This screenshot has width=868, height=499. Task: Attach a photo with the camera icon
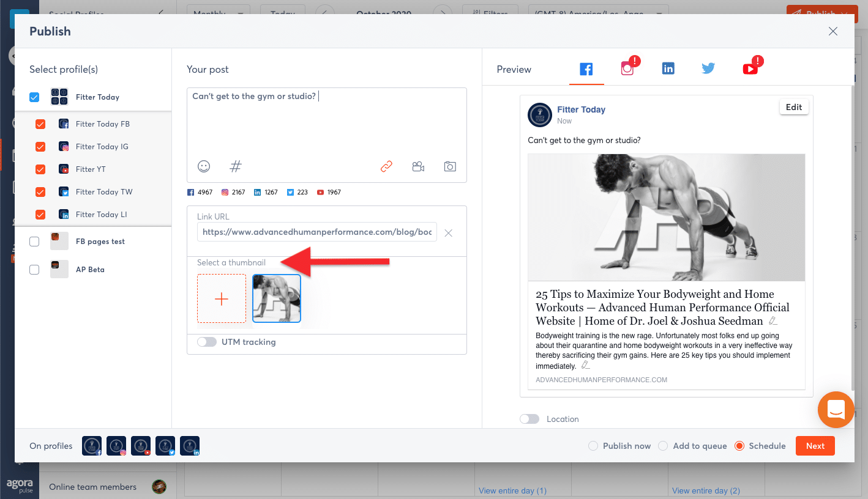450,166
